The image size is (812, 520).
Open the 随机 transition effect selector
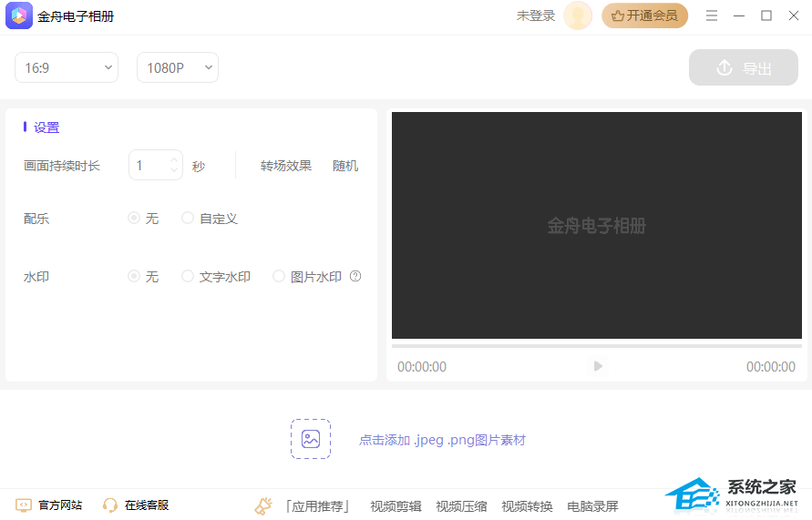(x=345, y=166)
